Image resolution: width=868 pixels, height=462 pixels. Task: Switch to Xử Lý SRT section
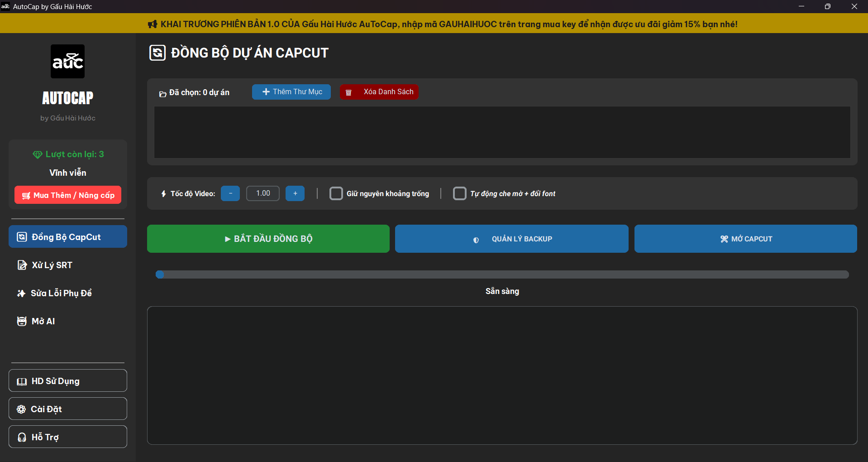coord(68,265)
